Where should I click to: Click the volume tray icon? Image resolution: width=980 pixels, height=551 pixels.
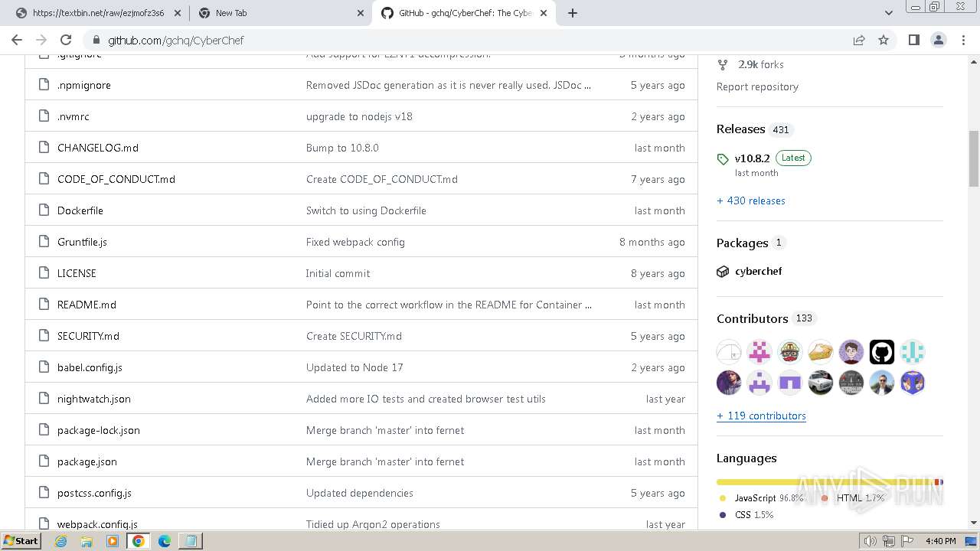tap(871, 541)
